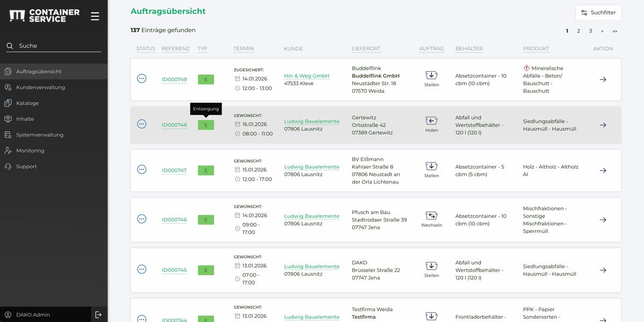Viewport: 644px width, 322px height.
Task: Open status options for order ID000745
Action: click(142, 269)
